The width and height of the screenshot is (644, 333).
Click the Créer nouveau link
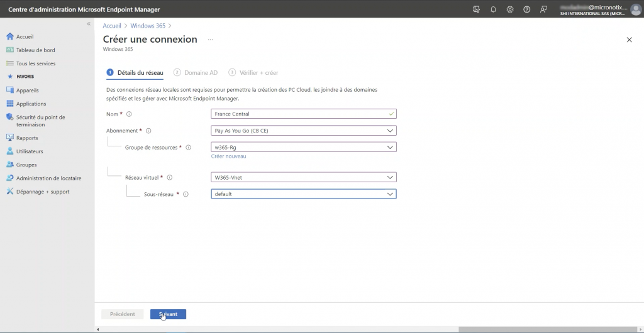click(x=228, y=156)
